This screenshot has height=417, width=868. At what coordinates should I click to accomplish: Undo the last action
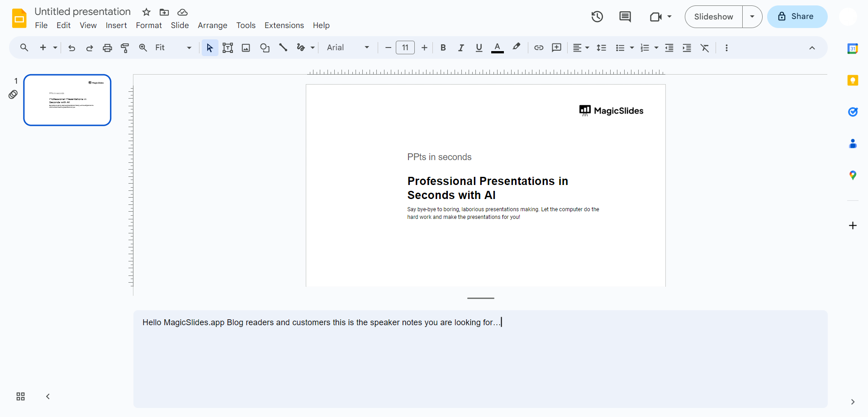[x=71, y=47]
